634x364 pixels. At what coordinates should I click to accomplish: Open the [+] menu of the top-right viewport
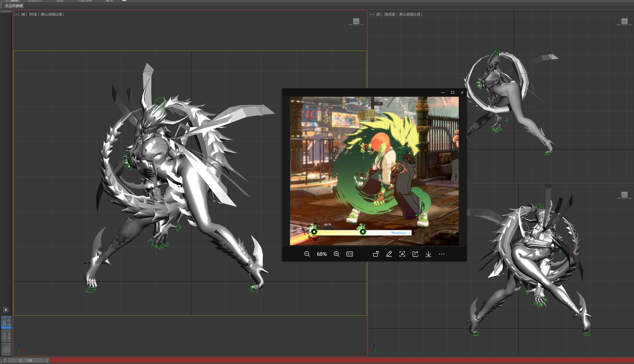(x=372, y=15)
